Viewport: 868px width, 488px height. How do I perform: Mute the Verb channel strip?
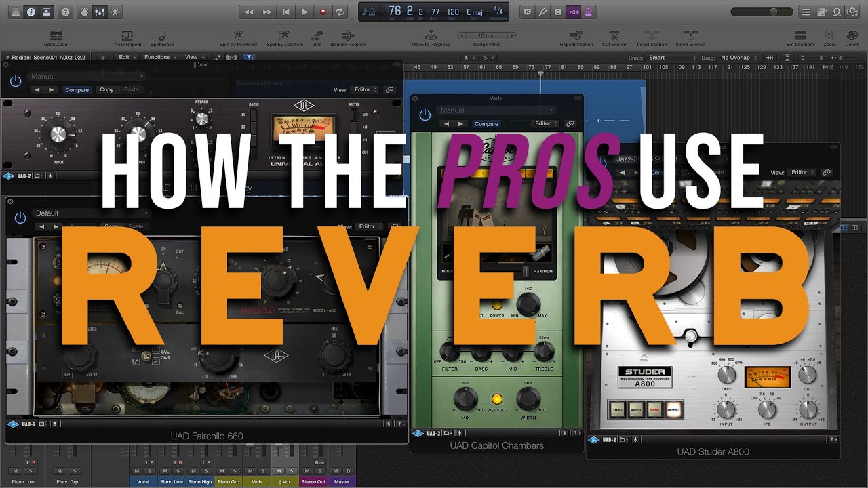point(250,471)
